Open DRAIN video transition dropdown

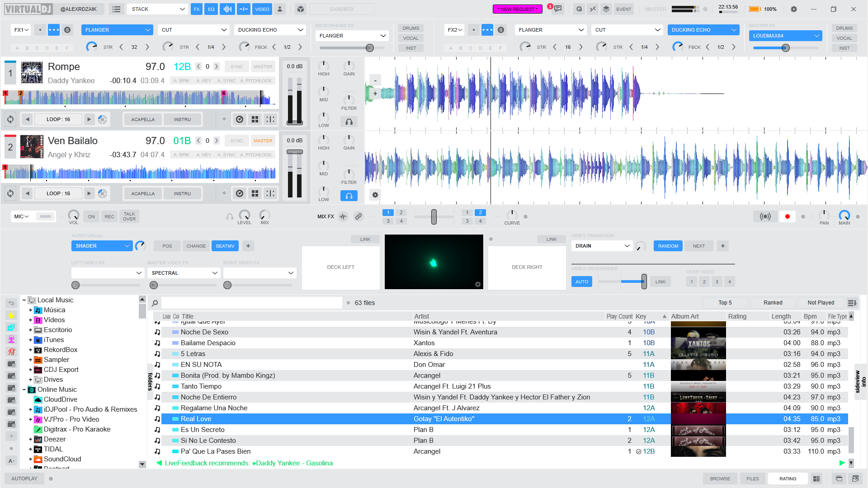[x=602, y=246]
